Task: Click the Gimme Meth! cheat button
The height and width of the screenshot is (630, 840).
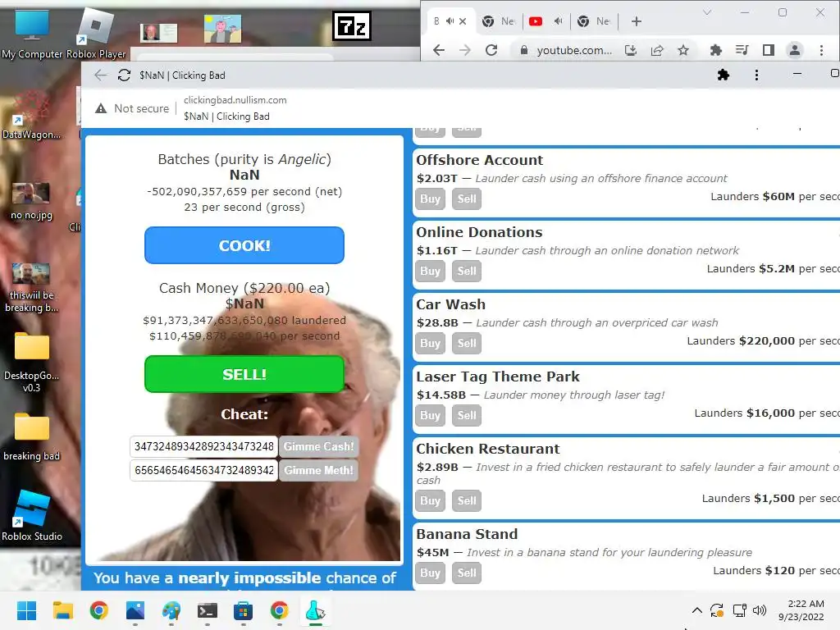Action: (x=319, y=470)
